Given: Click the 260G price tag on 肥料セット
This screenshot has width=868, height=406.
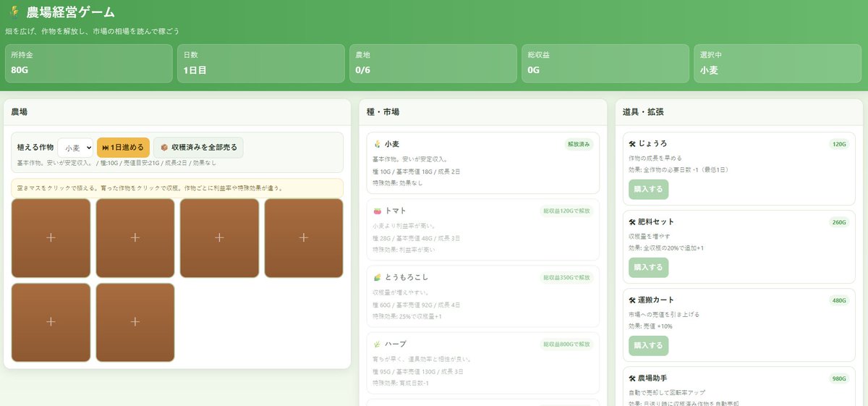Looking at the screenshot, I should tap(839, 222).
